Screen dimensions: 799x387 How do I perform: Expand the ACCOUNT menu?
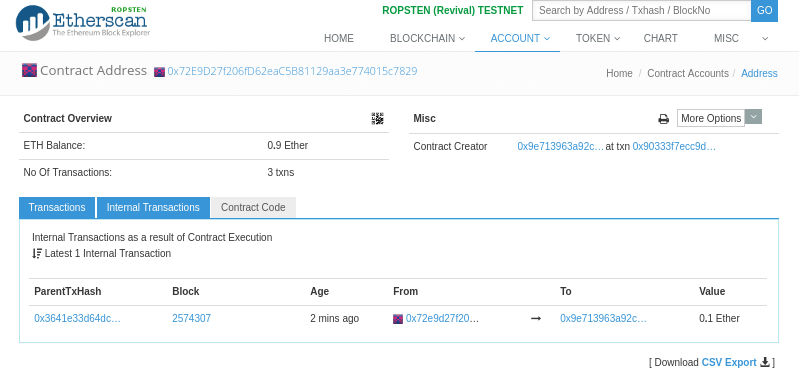click(x=520, y=38)
